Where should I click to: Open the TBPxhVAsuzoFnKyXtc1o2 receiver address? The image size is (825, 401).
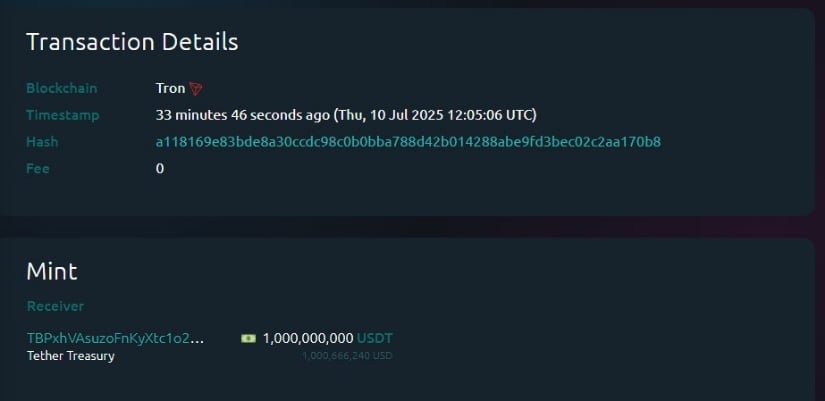pyautogui.click(x=115, y=338)
